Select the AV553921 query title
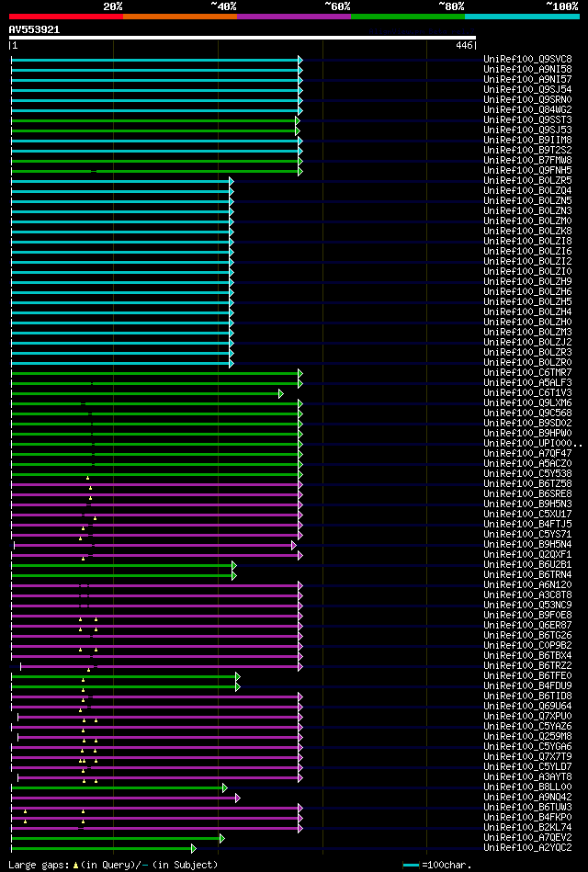588x872 pixels. tap(35, 29)
